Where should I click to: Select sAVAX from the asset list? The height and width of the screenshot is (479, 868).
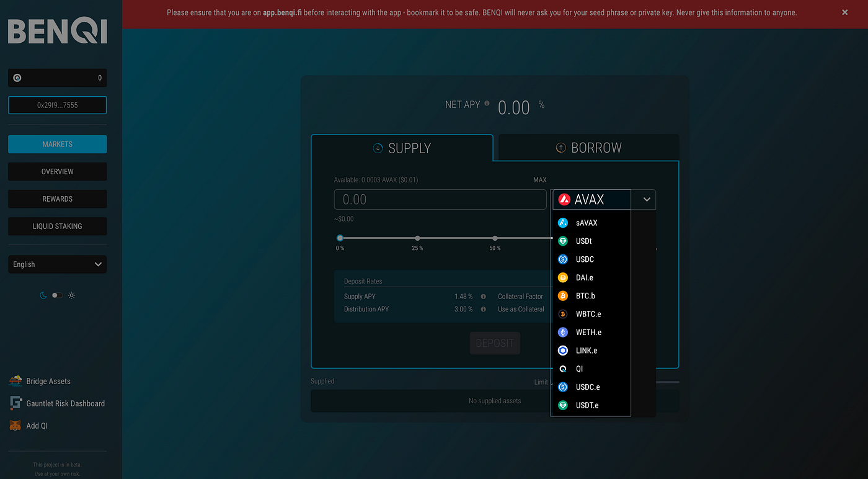click(x=591, y=223)
